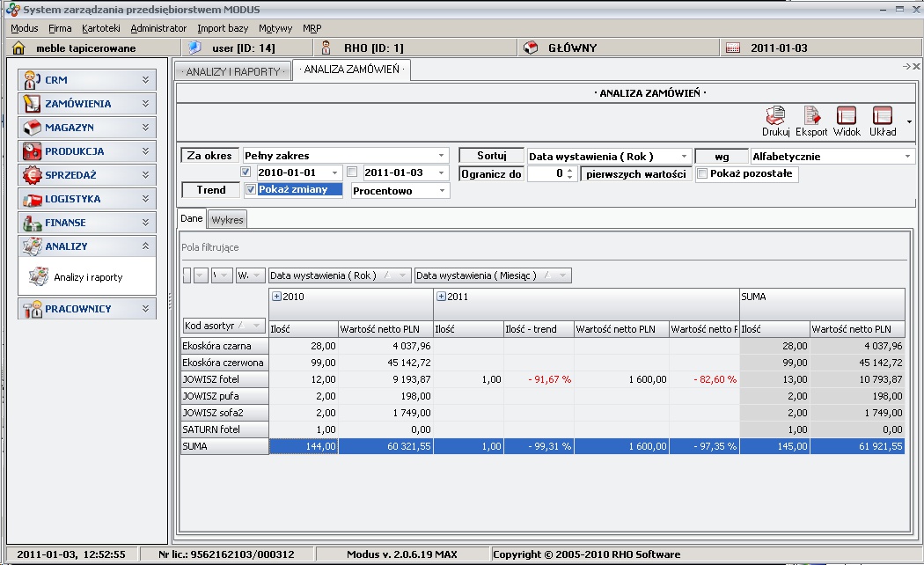Expand the 2010 year column
This screenshot has width=924, height=565.
tap(276, 297)
